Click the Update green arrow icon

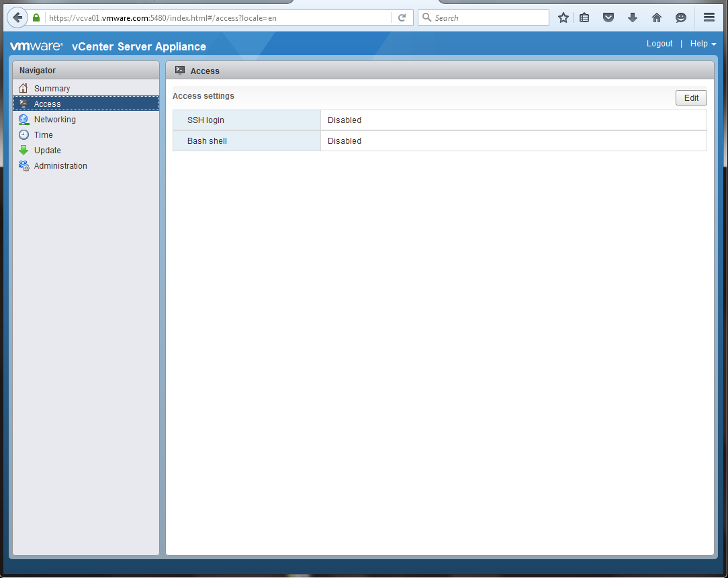pyautogui.click(x=24, y=150)
